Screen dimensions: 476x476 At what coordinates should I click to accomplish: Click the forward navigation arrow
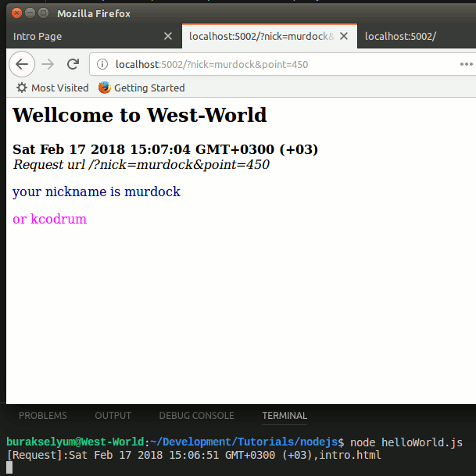(x=48, y=64)
